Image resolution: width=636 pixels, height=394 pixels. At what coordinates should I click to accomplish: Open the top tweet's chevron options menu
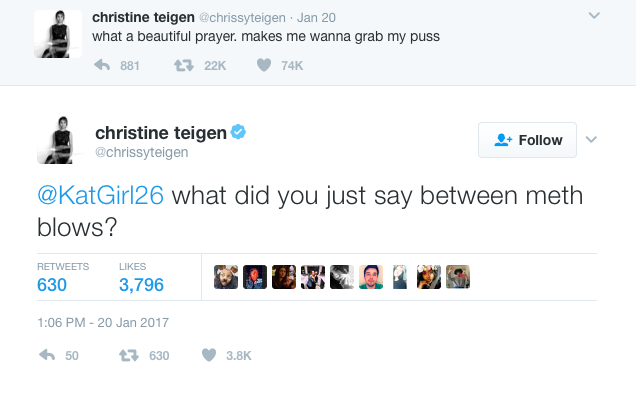594,16
